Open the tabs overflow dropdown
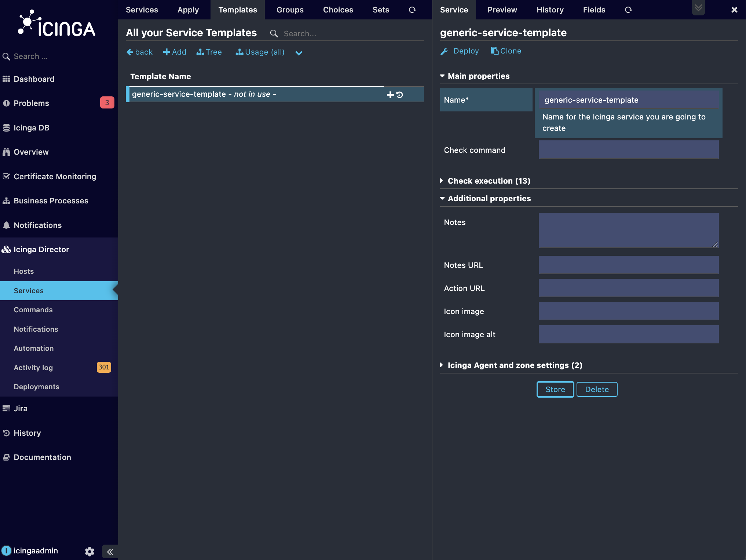 tap(698, 8)
